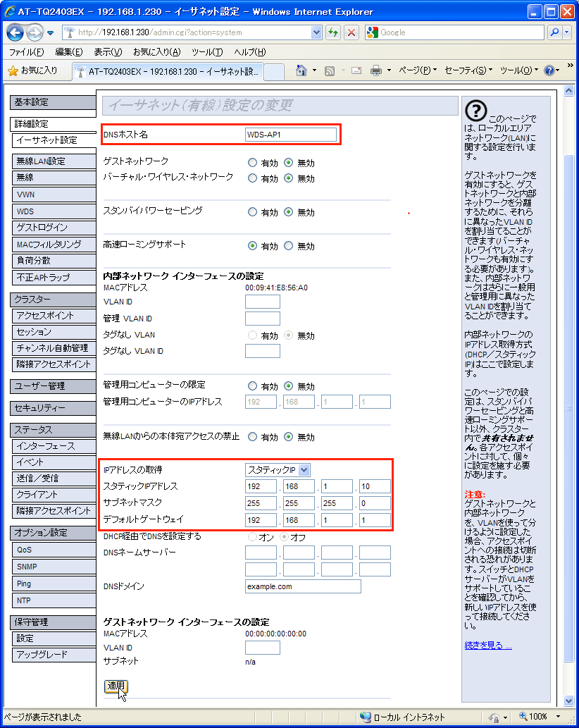The image size is (579, 728).
Task: Click the browser Back arrow button
Action: pyautogui.click(x=15, y=32)
